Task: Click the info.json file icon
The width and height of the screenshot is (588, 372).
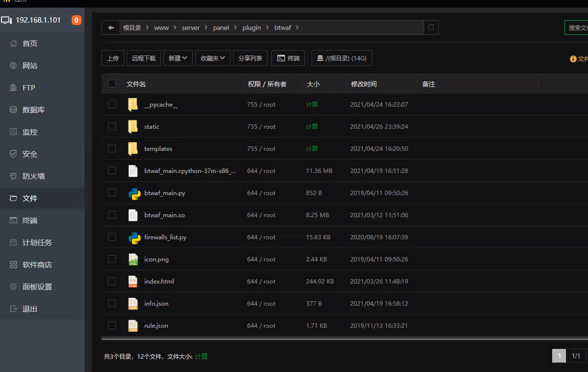Action: [x=133, y=304]
